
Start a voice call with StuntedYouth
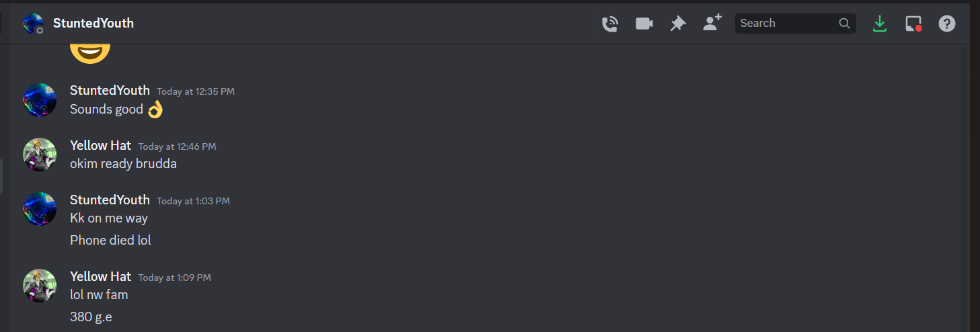(x=610, y=24)
